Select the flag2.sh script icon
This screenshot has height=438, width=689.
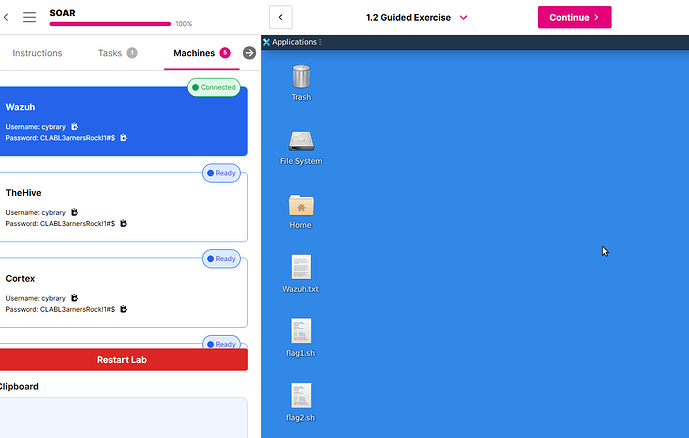(301, 395)
